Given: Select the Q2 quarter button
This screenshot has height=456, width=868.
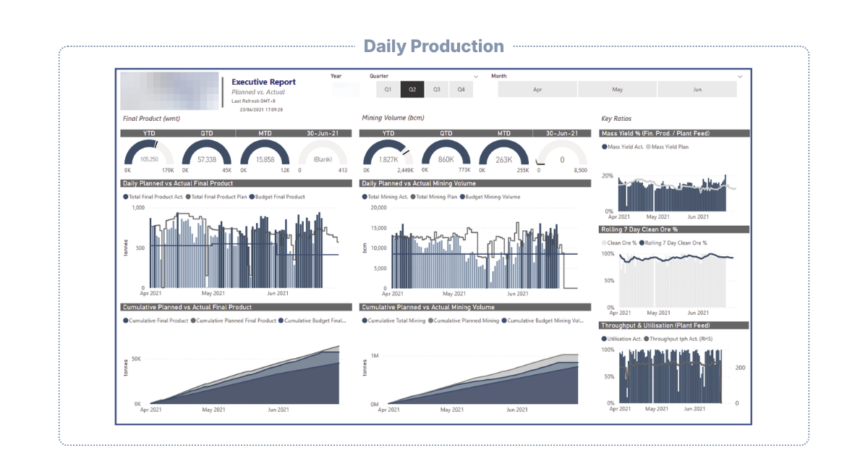Looking at the screenshot, I should 412,90.
